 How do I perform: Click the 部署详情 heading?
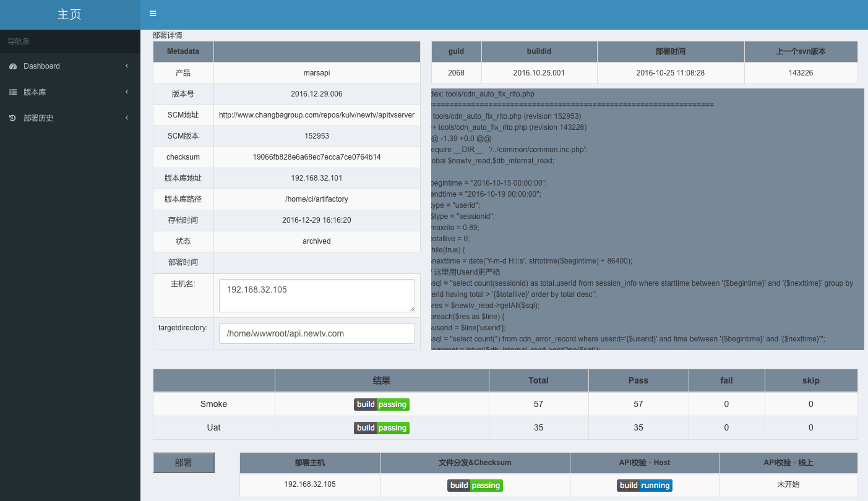168,35
